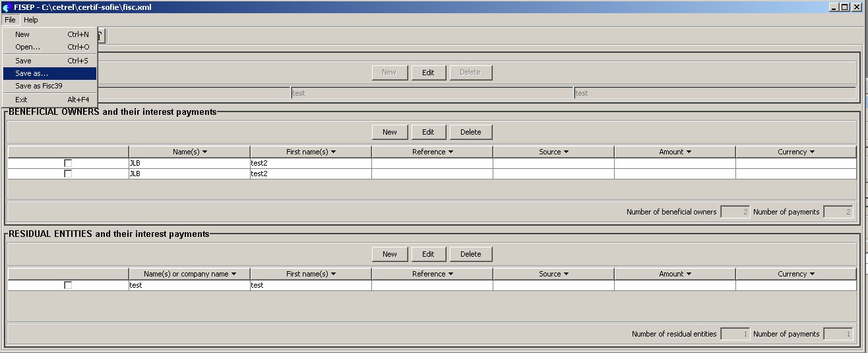The width and height of the screenshot is (868, 353).
Task: Click the FISEP application icon in title bar
Action: (7, 7)
